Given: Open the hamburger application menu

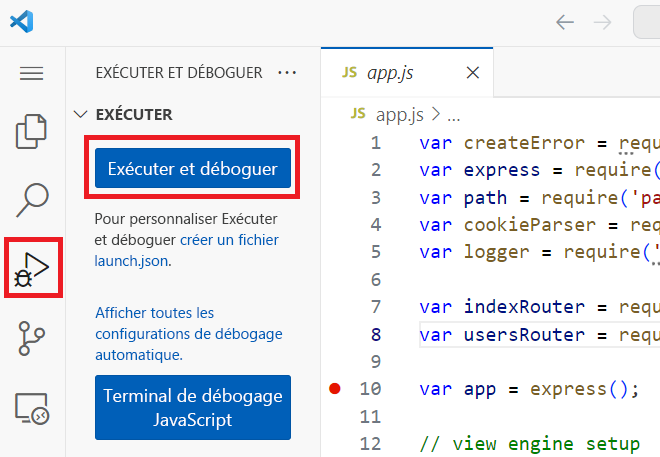Looking at the screenshot, I should click(x=32, y=73).
